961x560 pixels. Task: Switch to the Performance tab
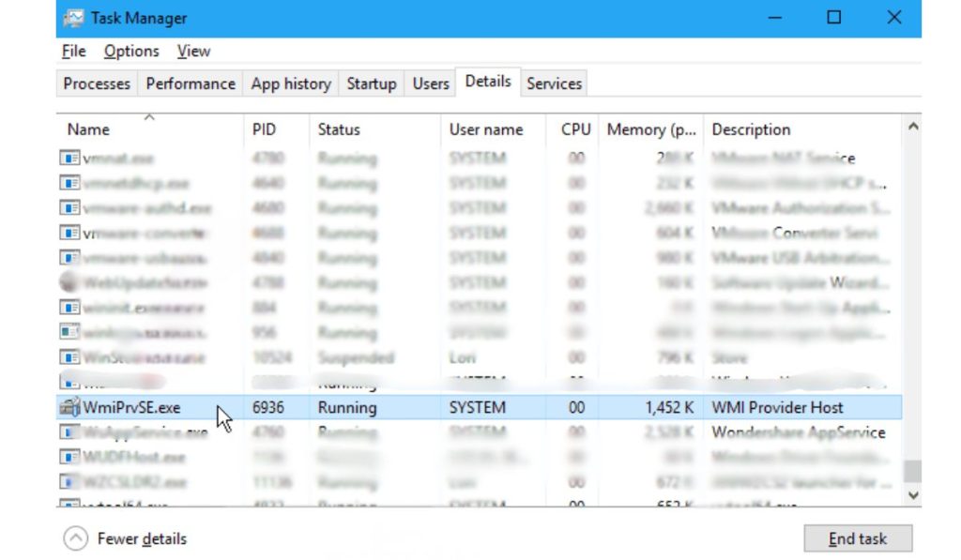(x=191, y=83)
